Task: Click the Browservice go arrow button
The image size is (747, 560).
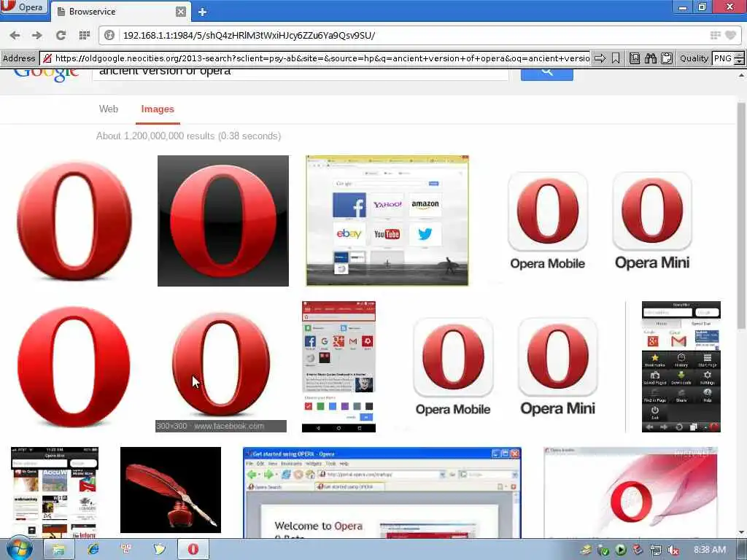Action: click(x=600, y=58)
